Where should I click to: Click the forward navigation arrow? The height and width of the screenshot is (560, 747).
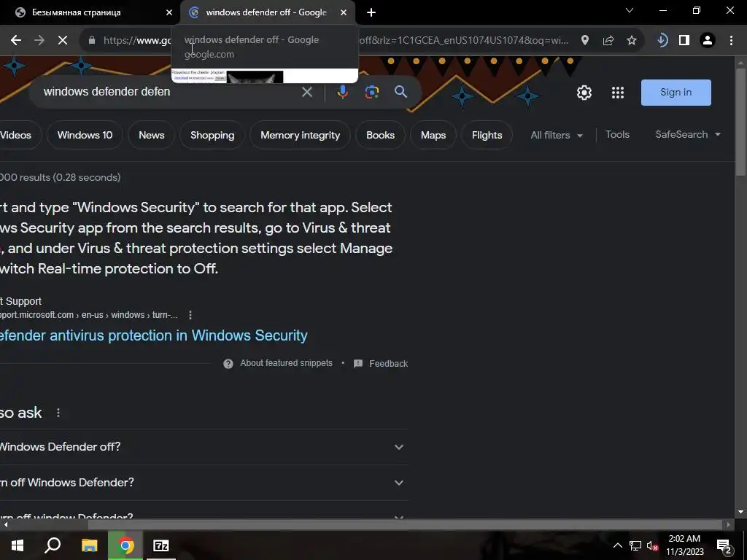click(x=39, y=41)
